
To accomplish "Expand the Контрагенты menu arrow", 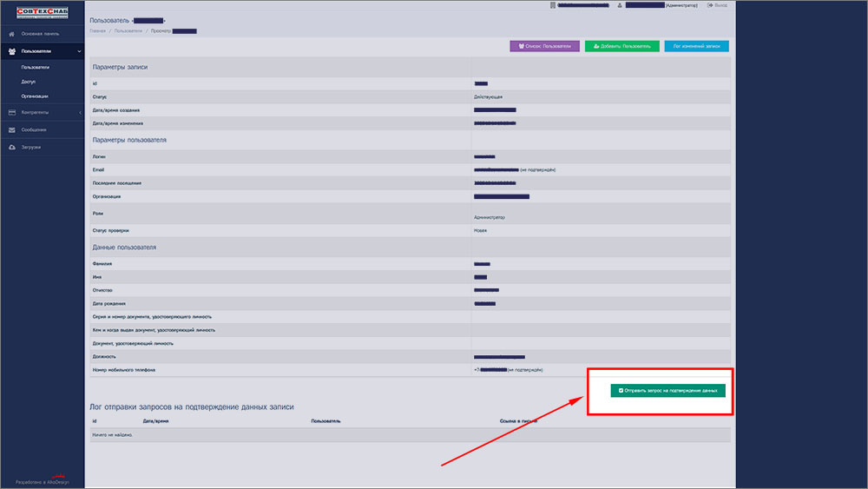I will coord(79,112).
